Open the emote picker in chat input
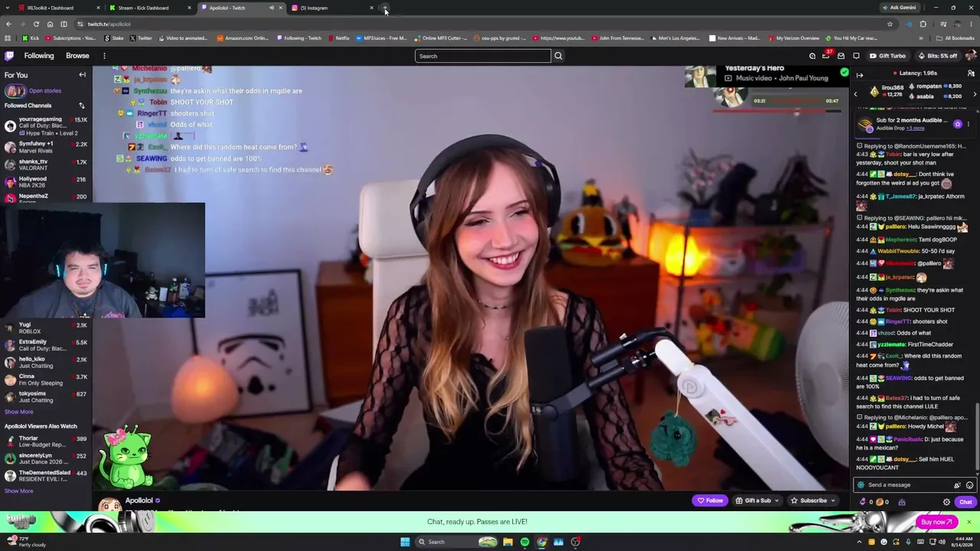Viewport: 980px width, 551px height. 969,485
